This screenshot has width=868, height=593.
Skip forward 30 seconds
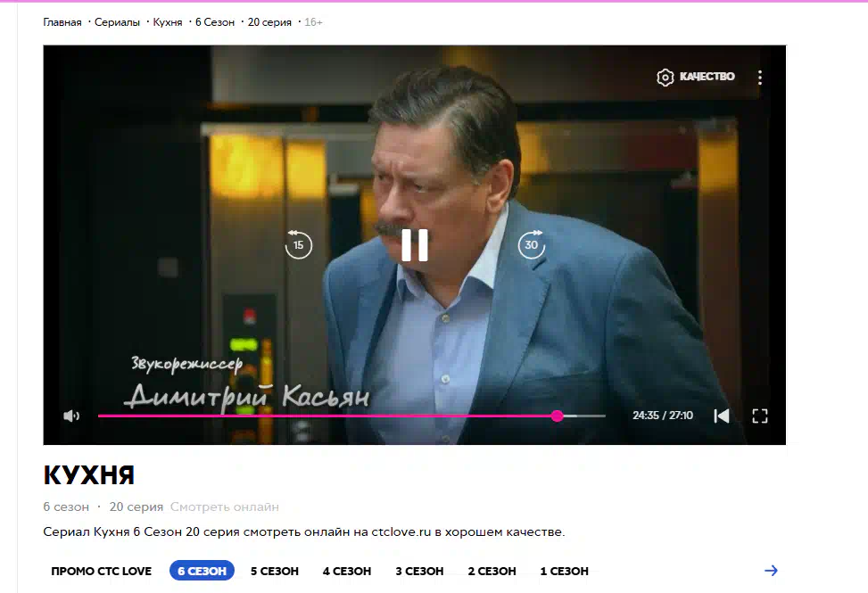point(532,244)
